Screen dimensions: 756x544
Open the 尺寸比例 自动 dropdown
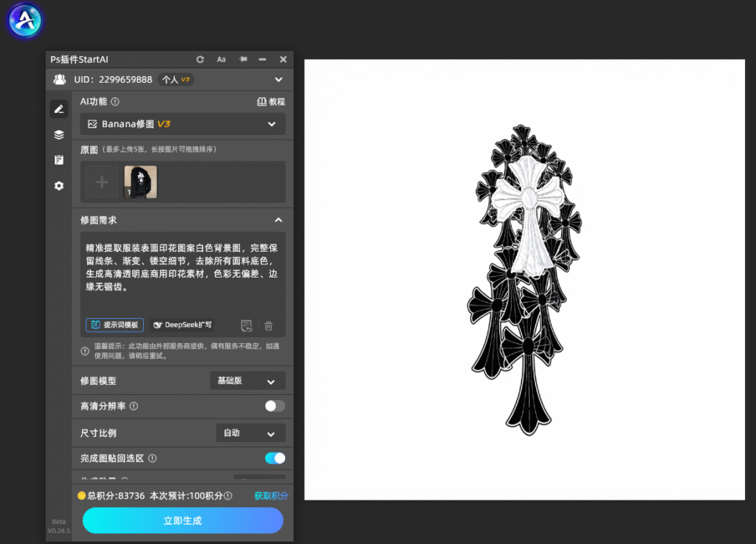pos(251,433)
